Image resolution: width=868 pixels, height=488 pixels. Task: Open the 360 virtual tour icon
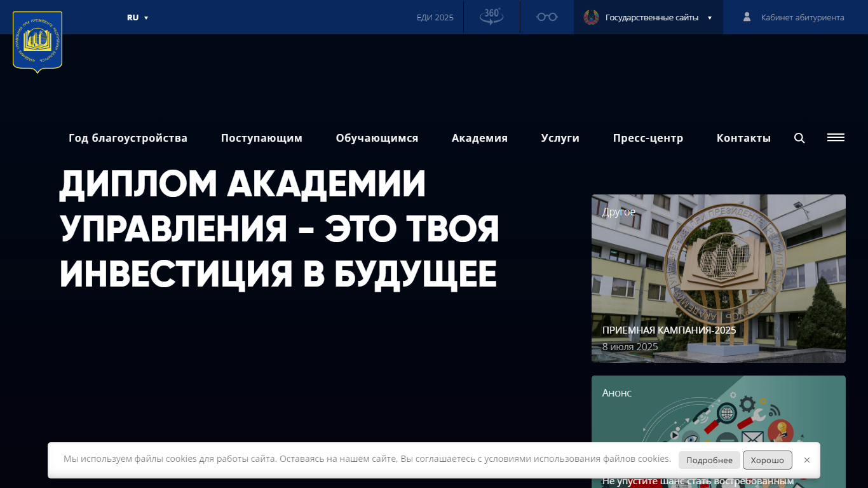[491, 17]
